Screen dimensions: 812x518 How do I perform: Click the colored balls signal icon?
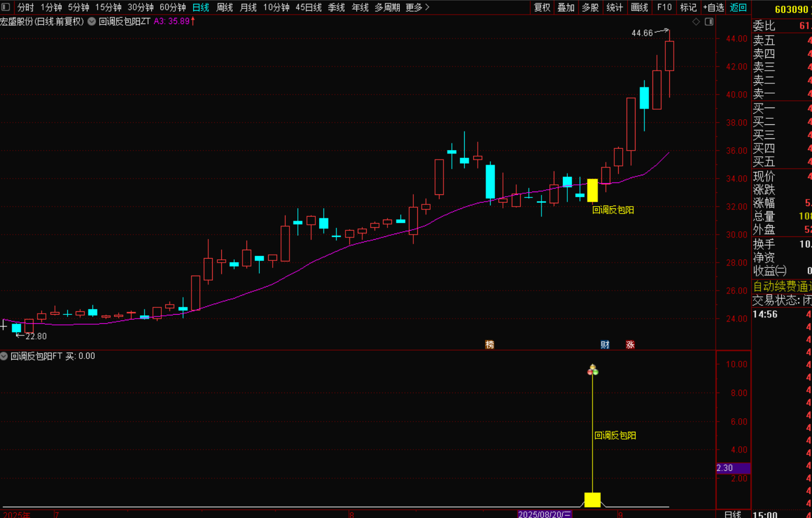[592, 370]
